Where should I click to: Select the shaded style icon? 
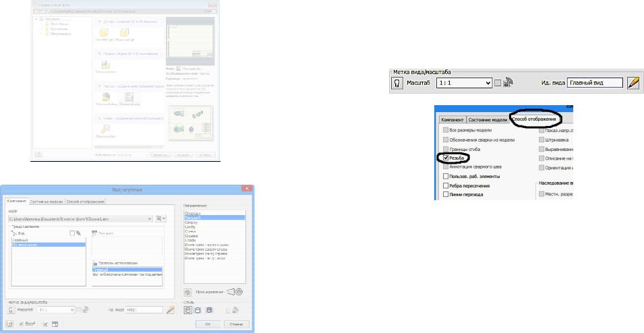(x=209, y=310)
